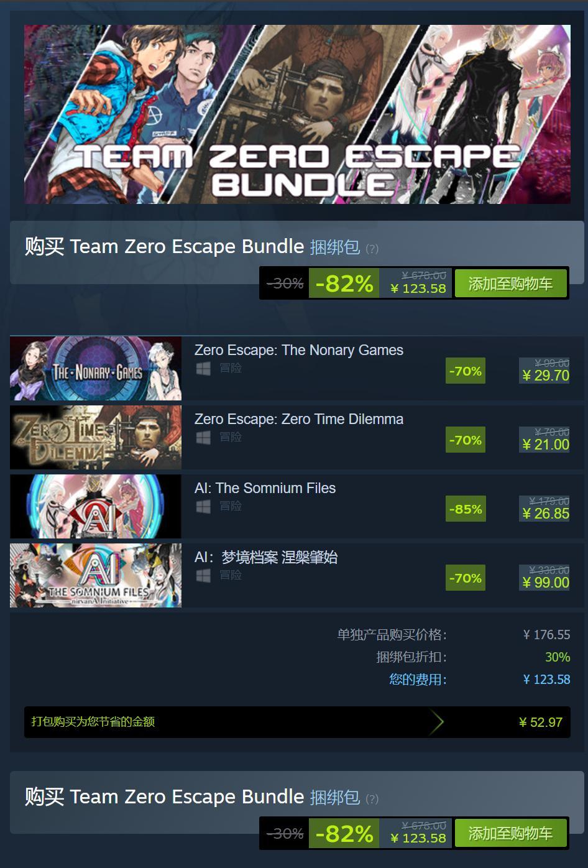588x868 pixels.
Task: Open AI: The Somnium Files title
Action: tap(265, 488)
